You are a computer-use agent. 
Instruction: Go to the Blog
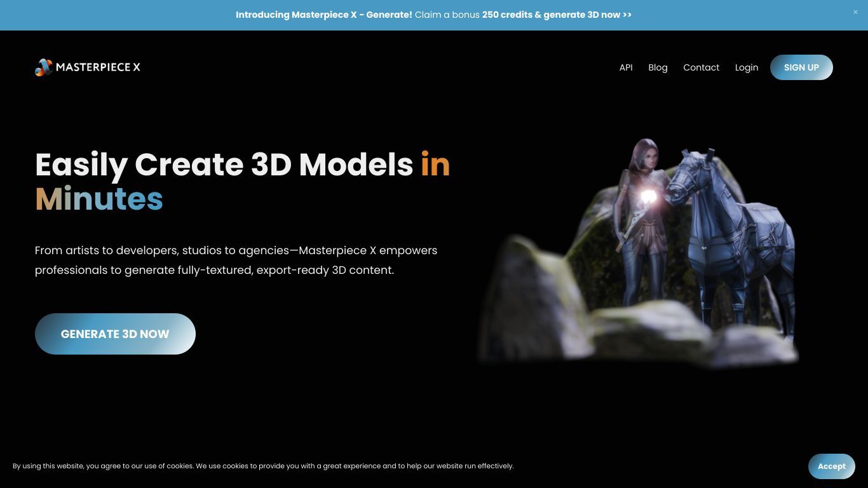(x=658, y=67)
